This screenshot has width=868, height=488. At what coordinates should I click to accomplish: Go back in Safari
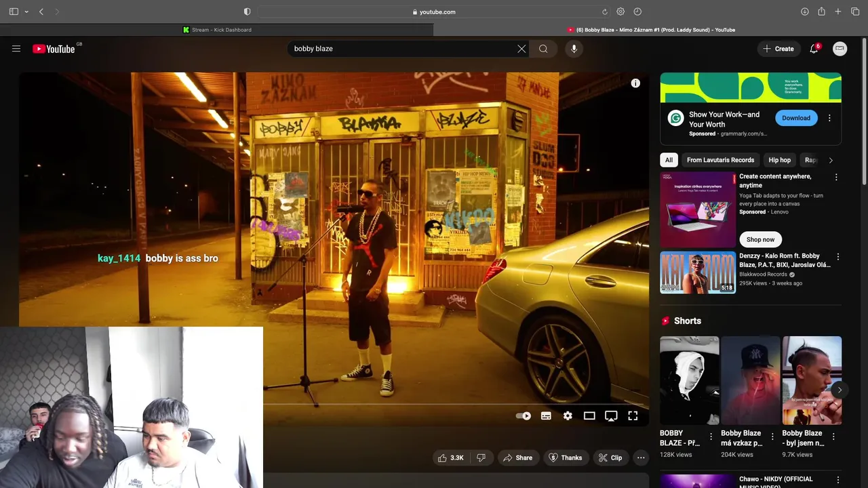(x=41, y=12)
